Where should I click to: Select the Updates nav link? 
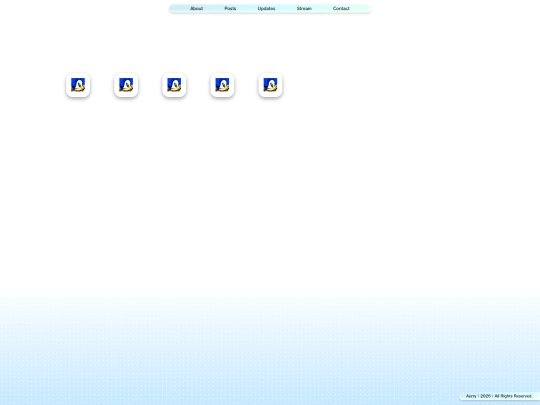click(266, 8)
